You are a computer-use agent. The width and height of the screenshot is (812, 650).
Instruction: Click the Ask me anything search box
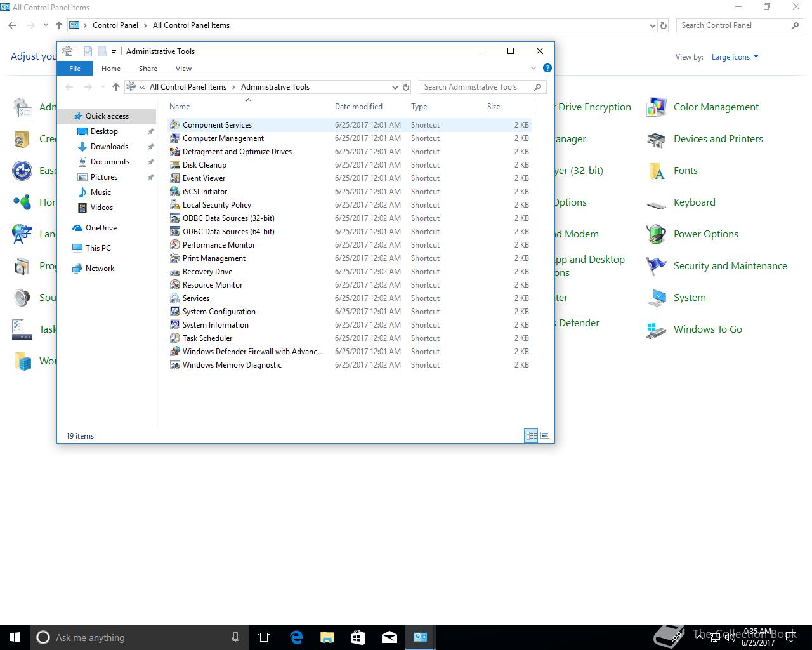tap(138, 637)
